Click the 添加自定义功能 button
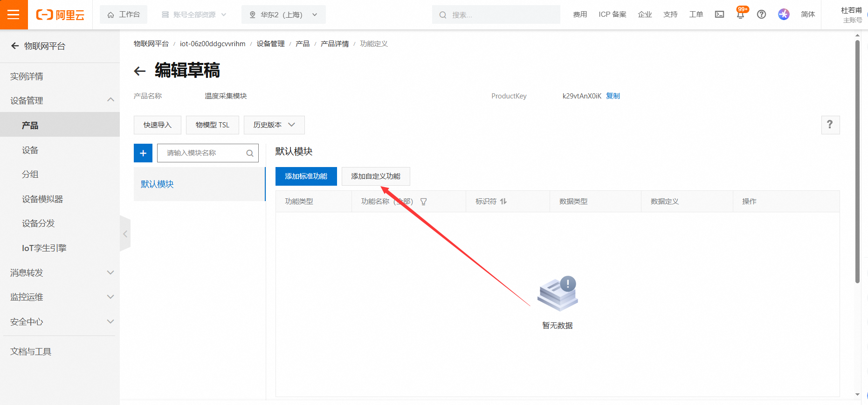 coord(375,176)
